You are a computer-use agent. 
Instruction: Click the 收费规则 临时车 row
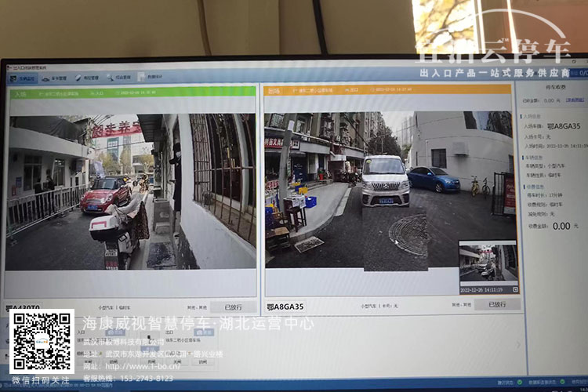(x=545, y=205)
